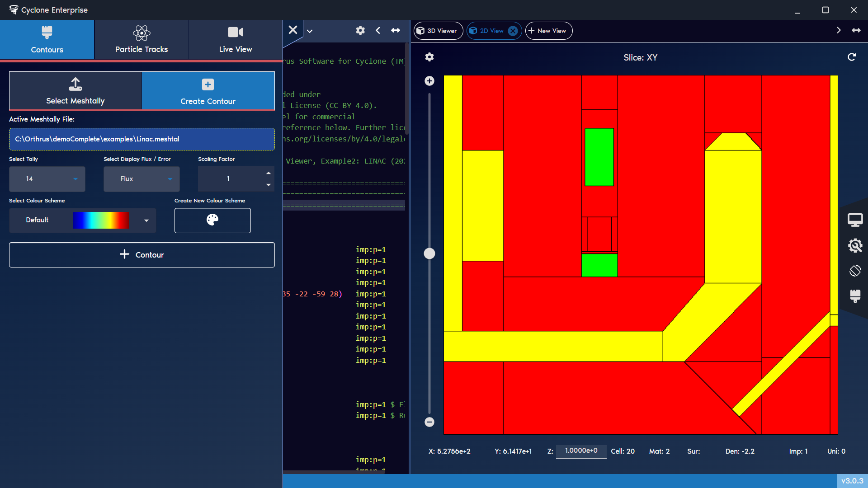Close the 2D View tab
Screen dimensions: 868x488
tap(513, 31)
